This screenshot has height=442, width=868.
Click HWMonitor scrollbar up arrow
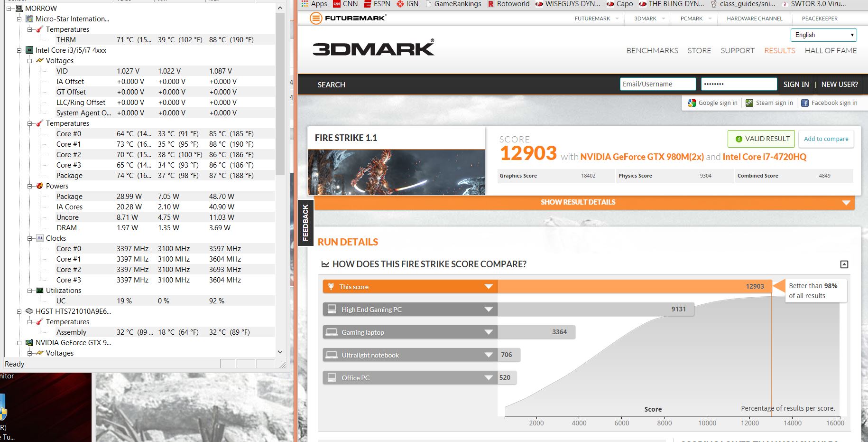click(280, 8)
